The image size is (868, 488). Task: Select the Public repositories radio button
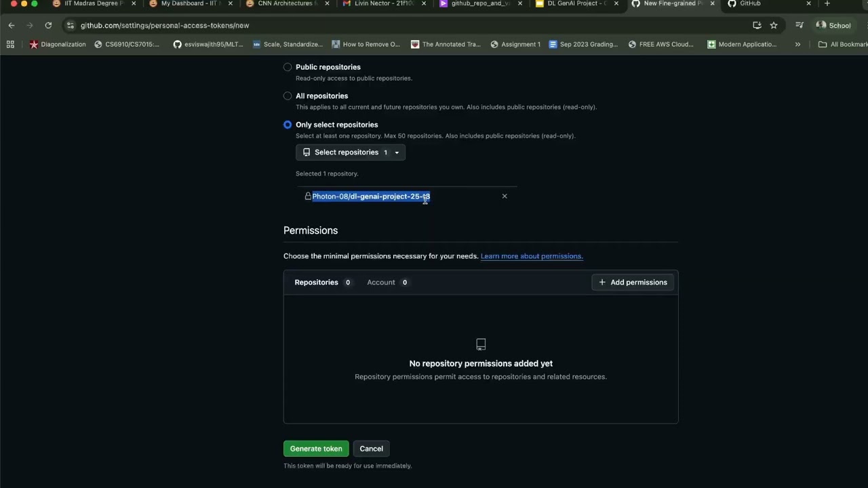click(288, 67)
